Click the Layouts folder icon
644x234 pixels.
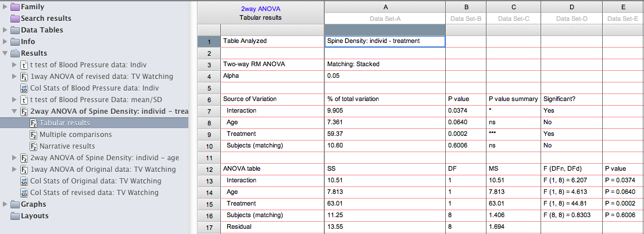[x=15, y=216]
